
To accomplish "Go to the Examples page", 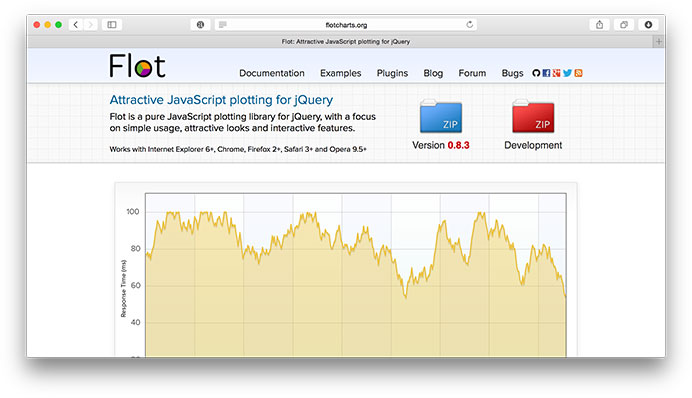I will (x=341, y=73).
